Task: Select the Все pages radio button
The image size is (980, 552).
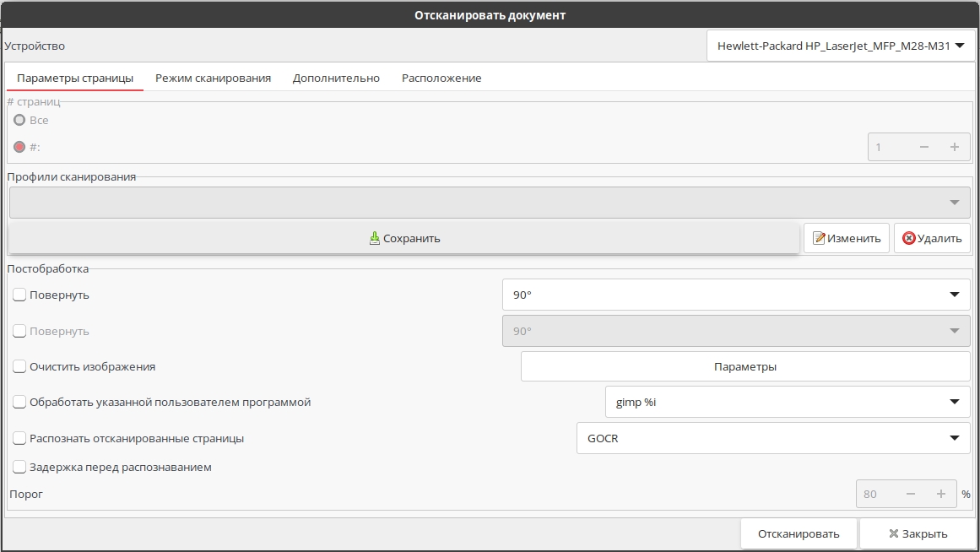Action: (x=19, y=120)
